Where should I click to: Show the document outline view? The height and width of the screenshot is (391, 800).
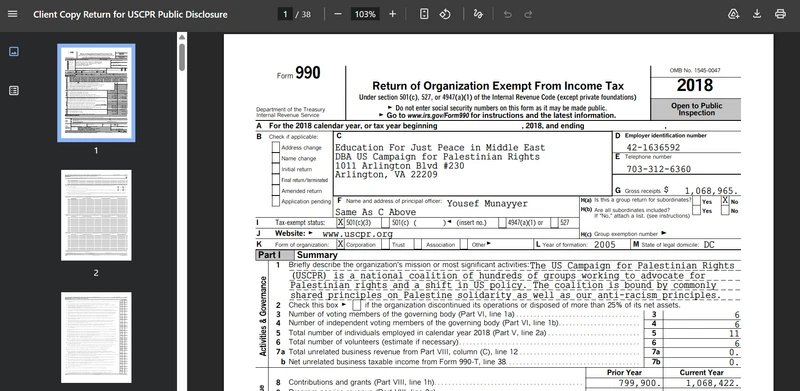click(x=14, y=90)
